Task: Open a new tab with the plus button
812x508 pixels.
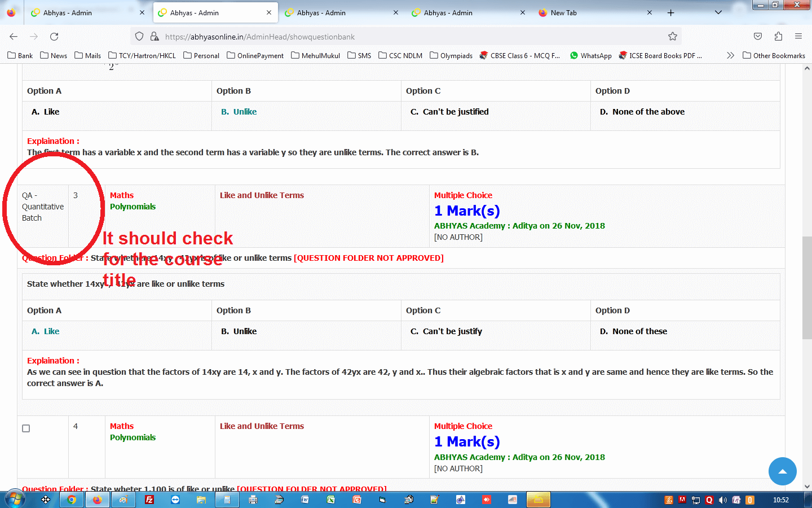Action: (670, 12)
